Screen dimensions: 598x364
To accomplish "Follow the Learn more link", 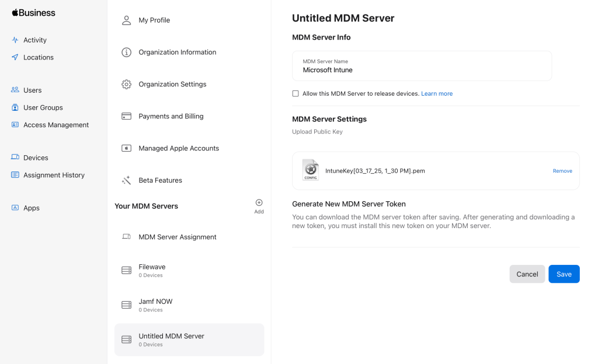I will [437, 93].
